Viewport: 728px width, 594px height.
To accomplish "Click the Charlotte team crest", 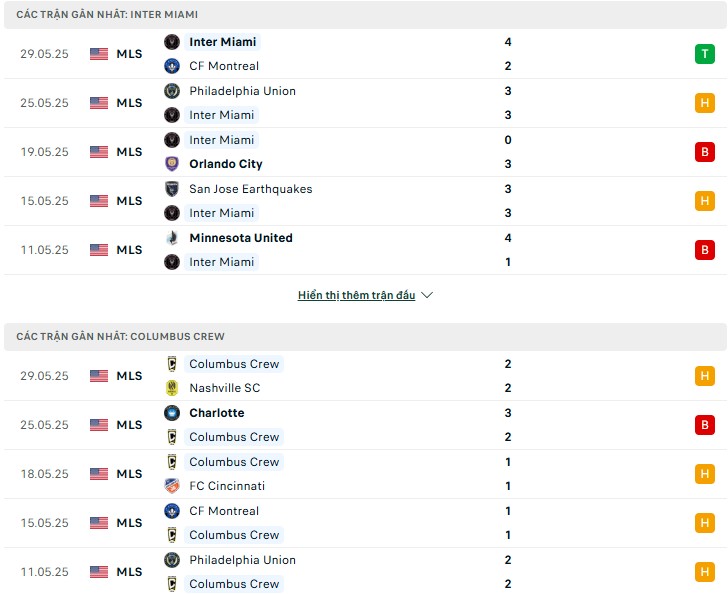I will pos(172,413).
